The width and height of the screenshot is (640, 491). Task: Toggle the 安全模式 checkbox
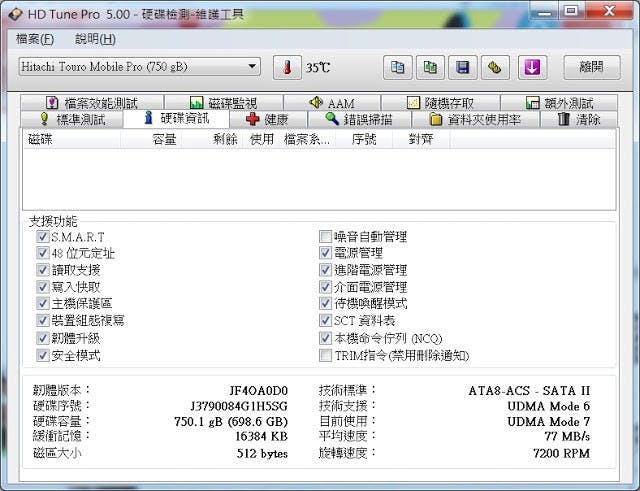[42, 355]
